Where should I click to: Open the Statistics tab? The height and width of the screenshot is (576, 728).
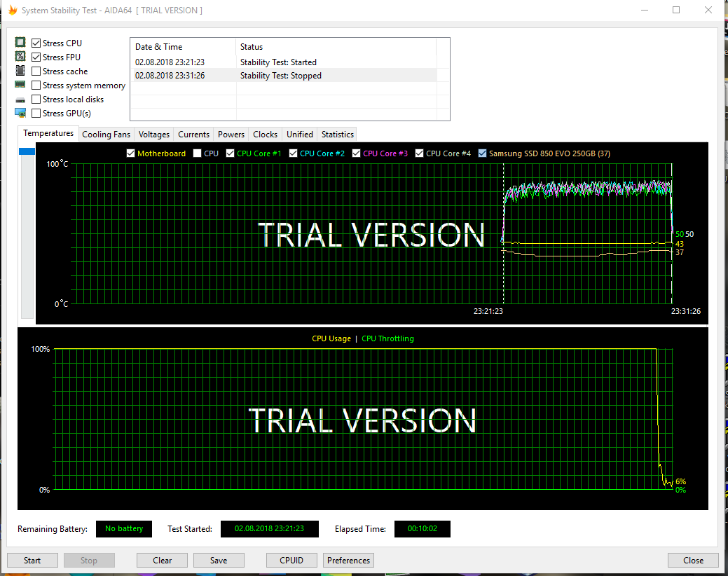pos(338,134)
